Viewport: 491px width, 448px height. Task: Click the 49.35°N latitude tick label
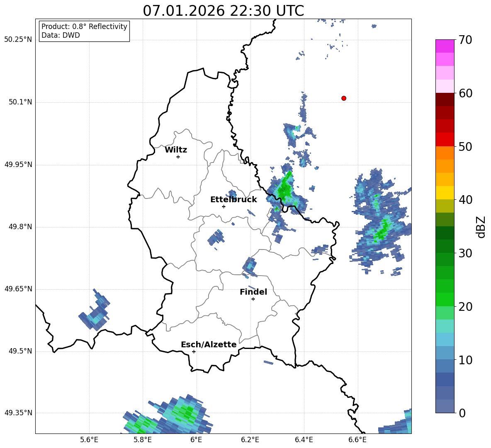click(x=18, y=413)
